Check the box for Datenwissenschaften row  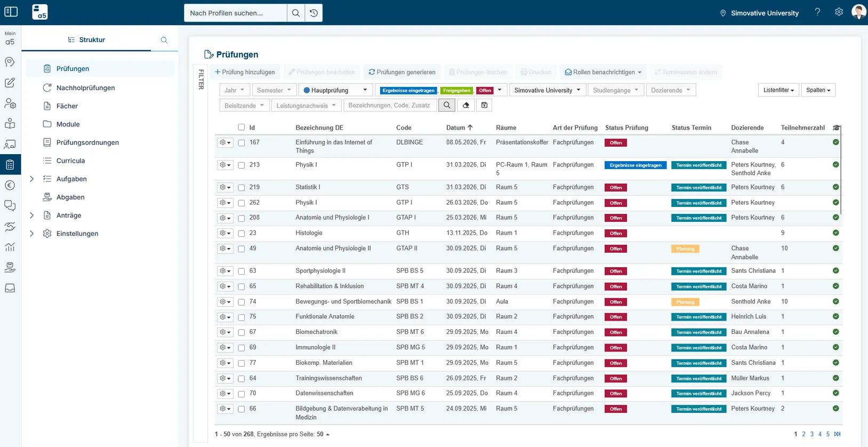pos(242,394)
